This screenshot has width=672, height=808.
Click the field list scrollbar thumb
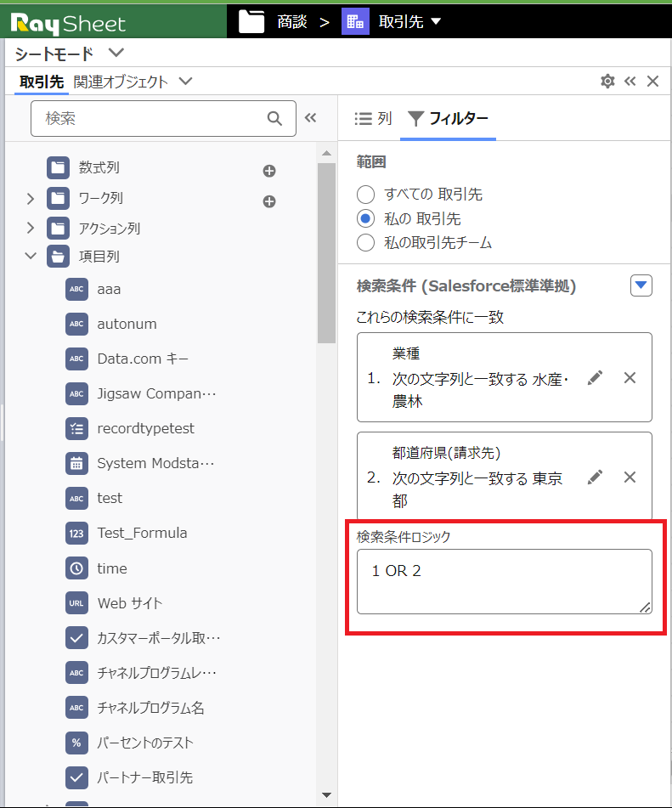(326, 252)
